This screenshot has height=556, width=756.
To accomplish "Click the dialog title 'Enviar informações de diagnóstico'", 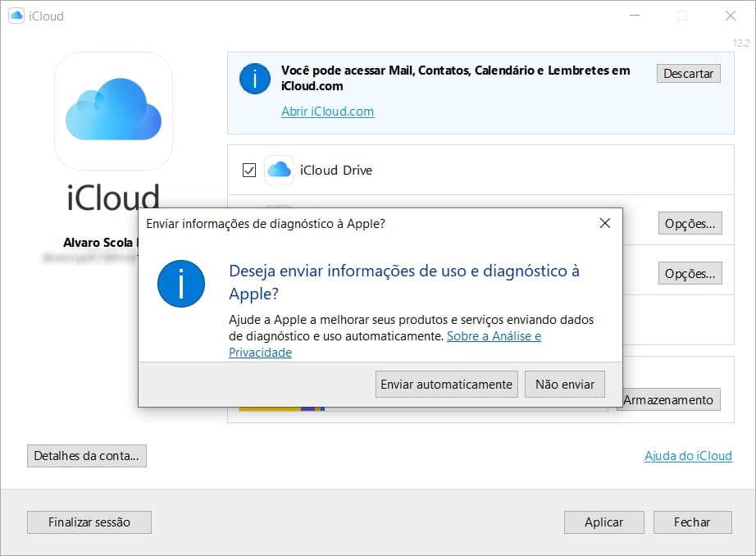I will point(265,224).
